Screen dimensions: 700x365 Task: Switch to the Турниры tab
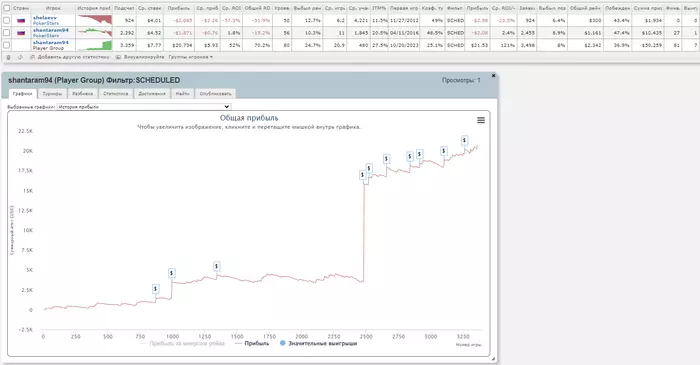(52, 94)
